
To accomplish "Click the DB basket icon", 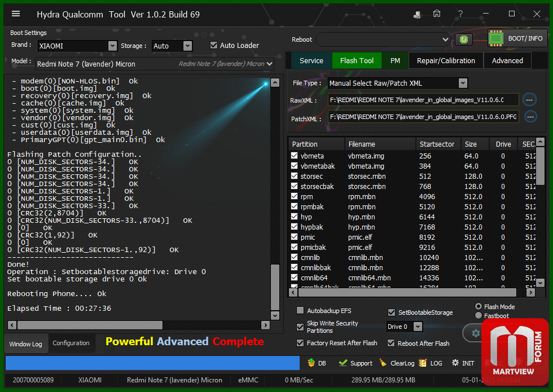I will [x=311, y=363].
